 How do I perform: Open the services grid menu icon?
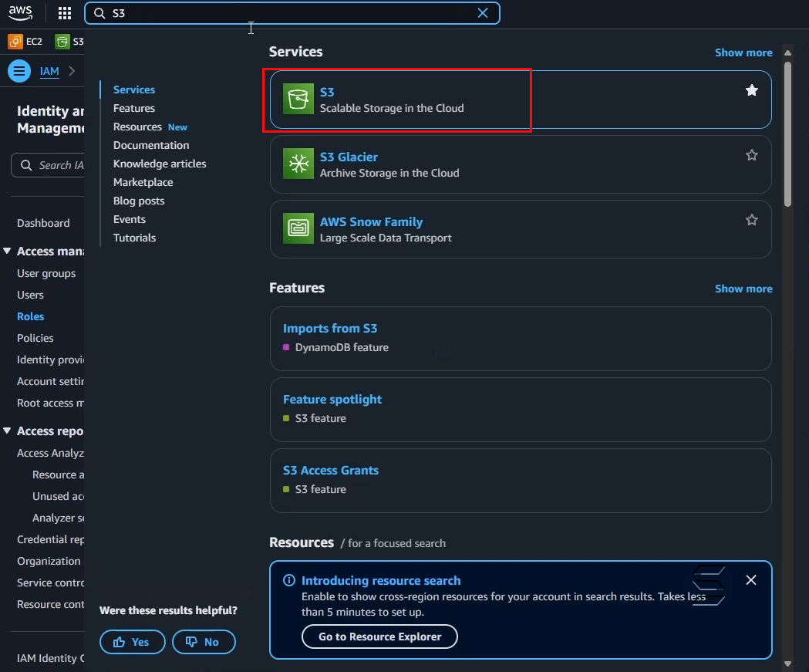click(65, 13)
